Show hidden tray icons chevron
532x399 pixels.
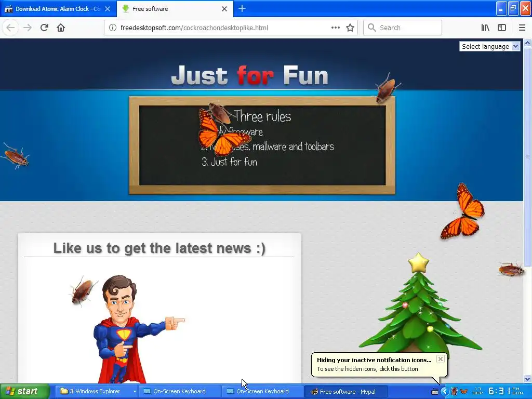(x=445, y=391)
